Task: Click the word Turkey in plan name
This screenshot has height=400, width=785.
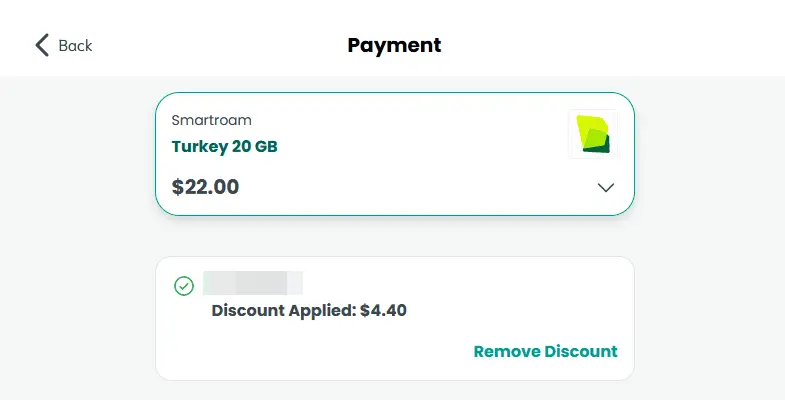Action: (x=198, y=147)
